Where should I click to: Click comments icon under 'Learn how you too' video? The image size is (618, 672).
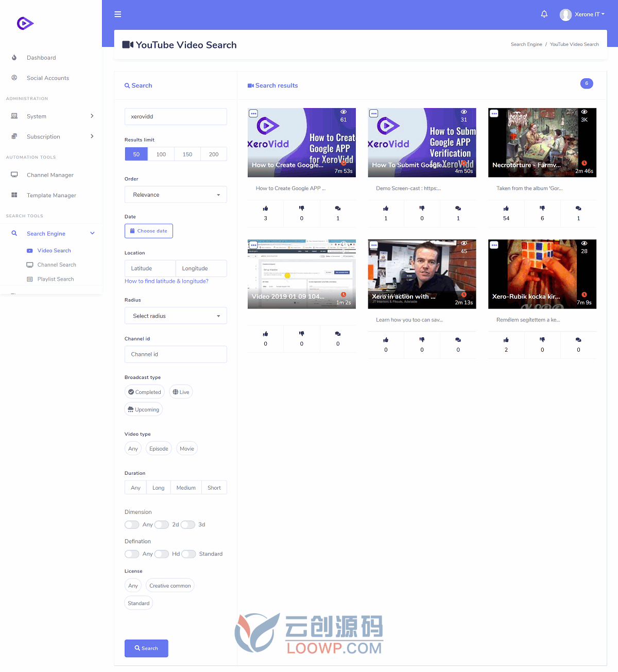coord(458,339)
